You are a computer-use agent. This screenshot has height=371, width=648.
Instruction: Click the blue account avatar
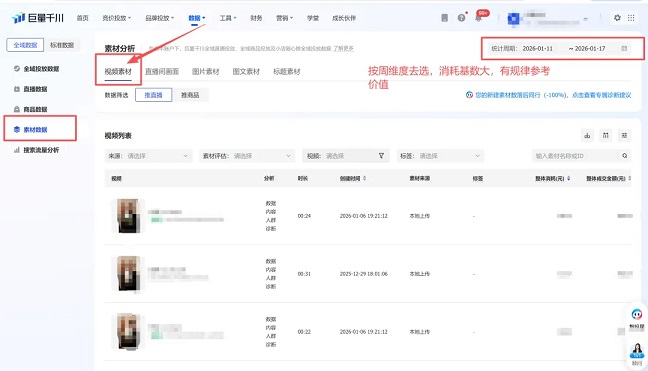(x=513, y=18)
